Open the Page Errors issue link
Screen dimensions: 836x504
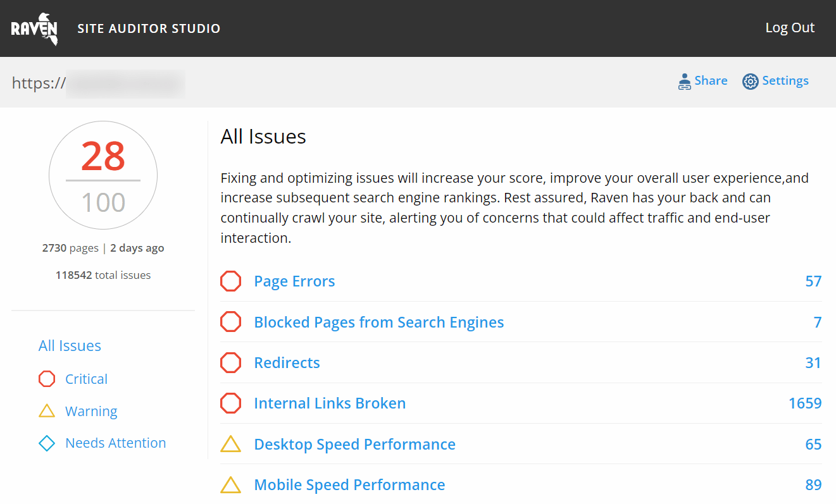(x=294, y=281)
